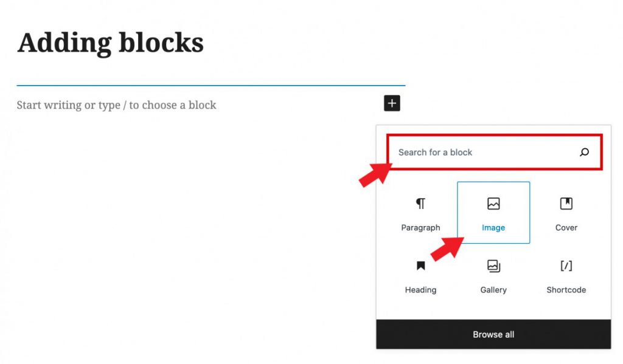Open the full list with Browse all

(x=493, y=334)
